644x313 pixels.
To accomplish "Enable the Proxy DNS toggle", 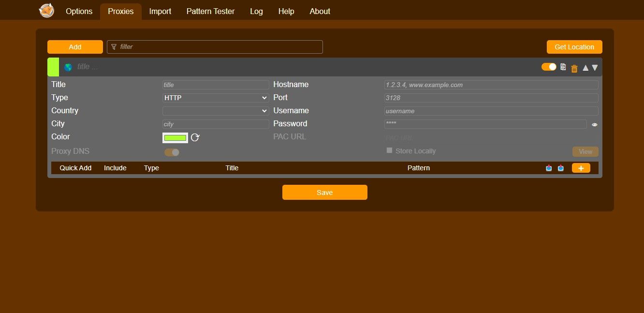I will [172, 152].
